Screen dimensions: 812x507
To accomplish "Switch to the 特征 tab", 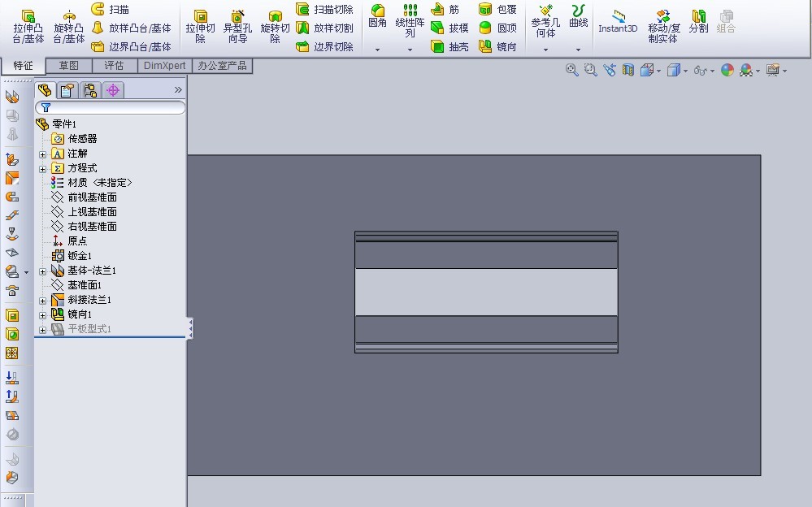I will point(23,66).
